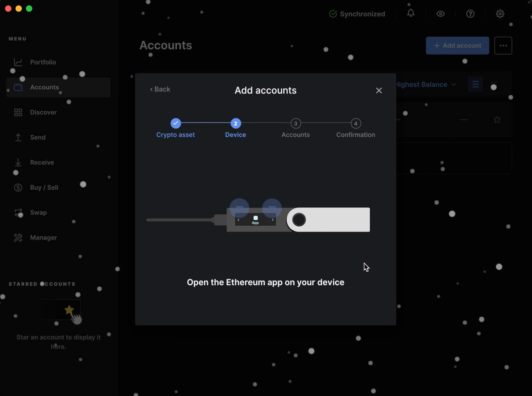Click the Accounts step number 3
This screenshot has width=532, height=396.
296,123
